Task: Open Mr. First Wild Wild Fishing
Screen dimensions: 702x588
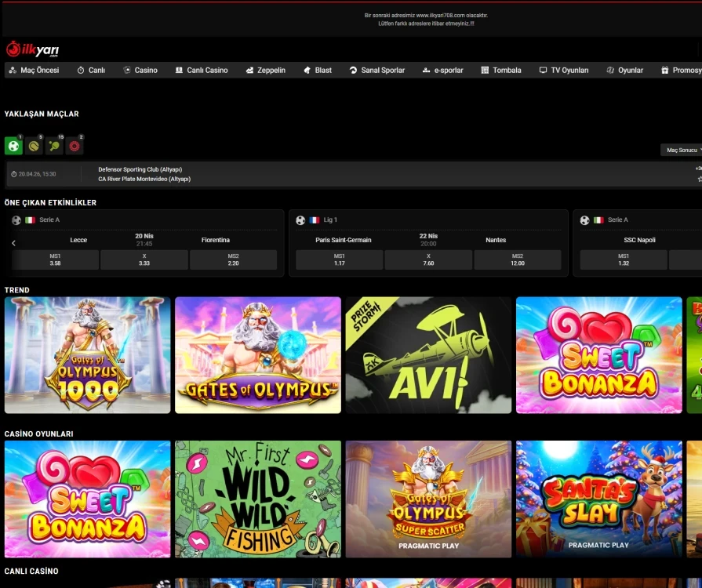Action: coord(258,499)
